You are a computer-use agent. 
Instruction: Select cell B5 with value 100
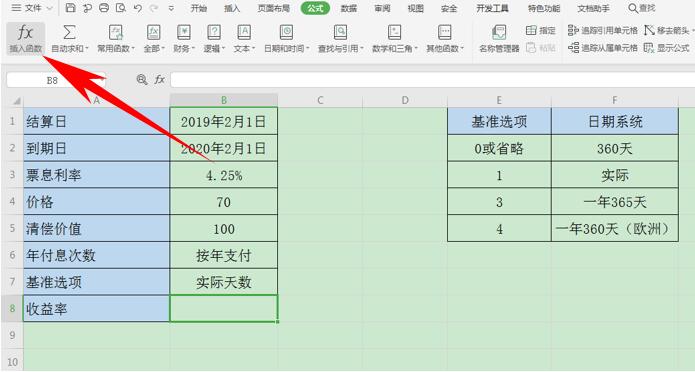pos(224,229)
